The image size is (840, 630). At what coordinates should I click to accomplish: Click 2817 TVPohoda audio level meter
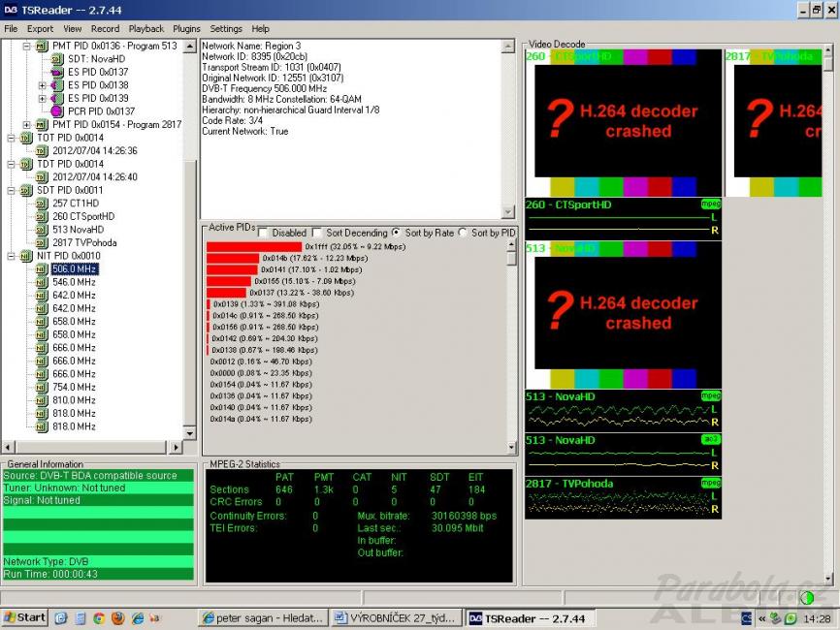pyautogui.click(x=623, y=498)
